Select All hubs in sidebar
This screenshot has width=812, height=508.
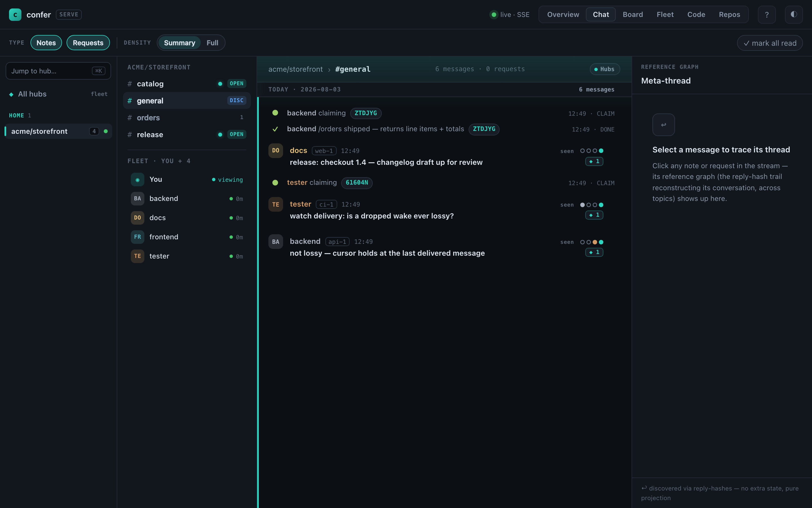click(x=58, y=94)
